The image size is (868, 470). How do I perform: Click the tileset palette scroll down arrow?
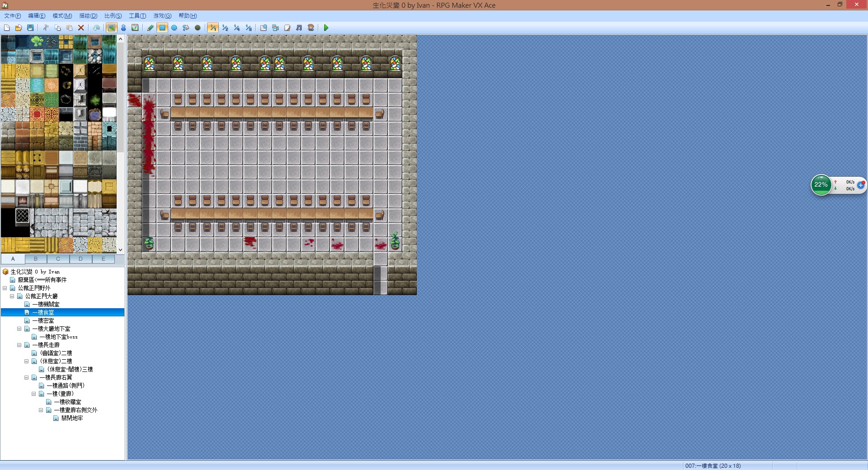120,249
